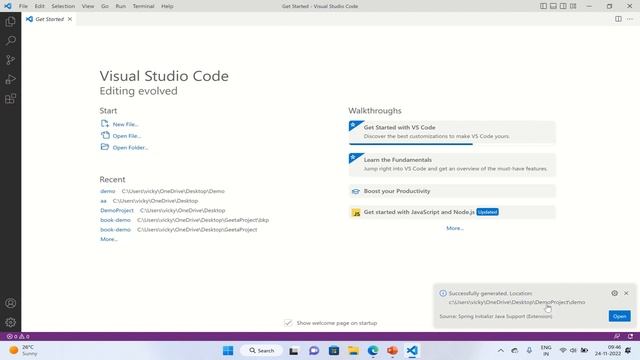Open Microsoft Edge on taskbar

(373, 351)
